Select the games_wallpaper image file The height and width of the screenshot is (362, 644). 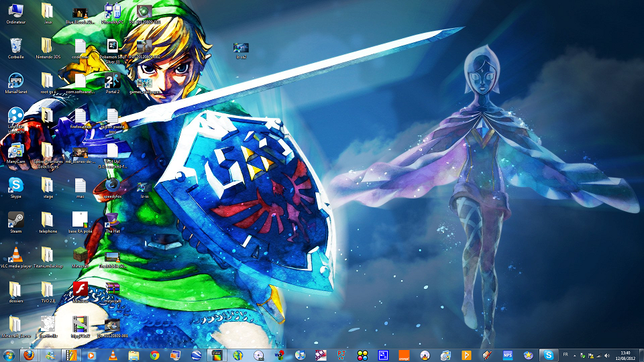[x=144, y=85]
